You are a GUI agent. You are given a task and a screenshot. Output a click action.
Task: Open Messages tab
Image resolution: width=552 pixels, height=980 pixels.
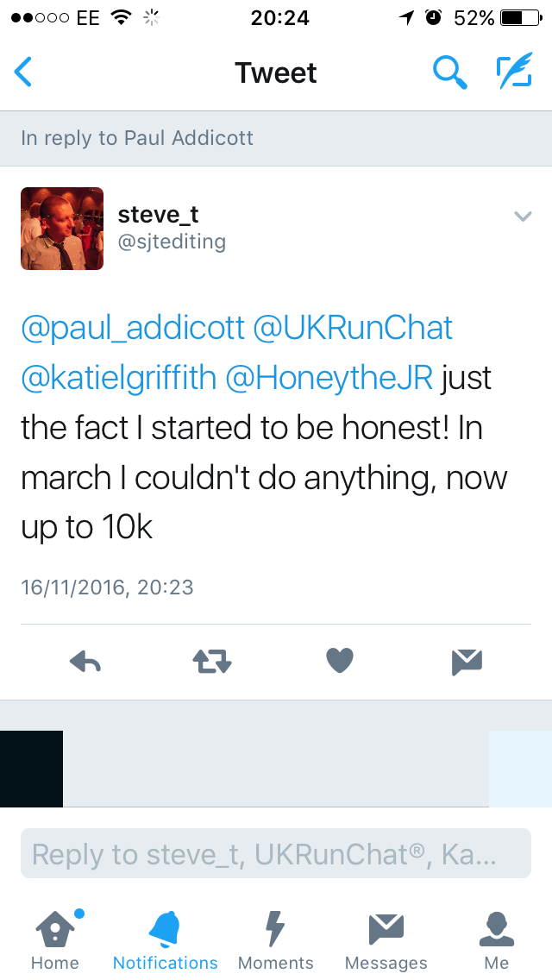(x=386, y=940)
